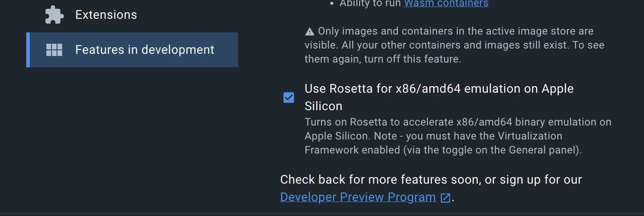Image resolution: width=644 pixels, height=216 pixels.
Task: Click the blue selection bar beside Features in development
Action: click(x=28, y=50)
